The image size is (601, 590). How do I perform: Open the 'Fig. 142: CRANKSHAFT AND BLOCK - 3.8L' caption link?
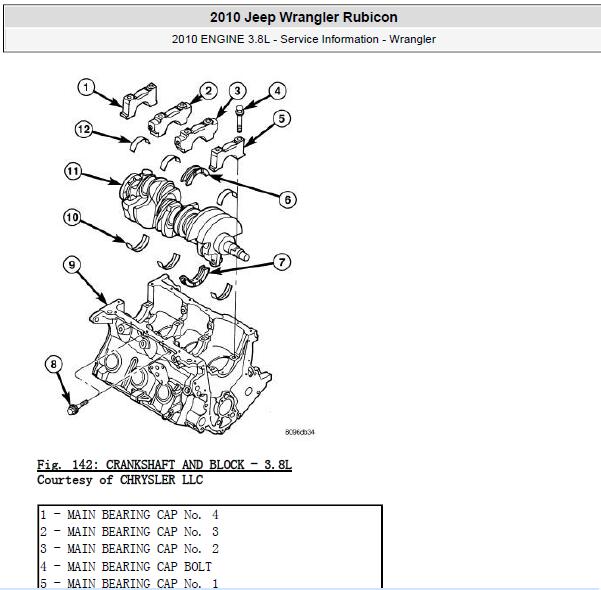point(164,465)
